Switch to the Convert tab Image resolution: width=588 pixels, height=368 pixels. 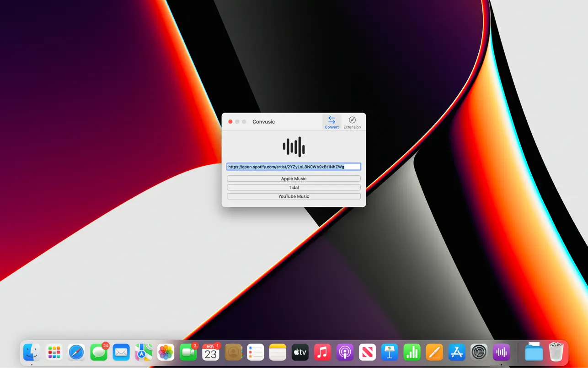331,122
